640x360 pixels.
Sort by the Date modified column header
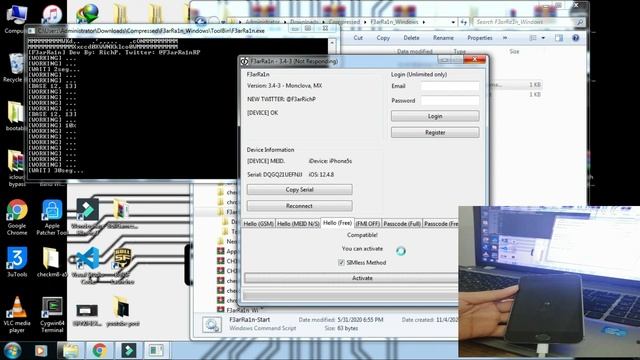(x=414, y=51)
